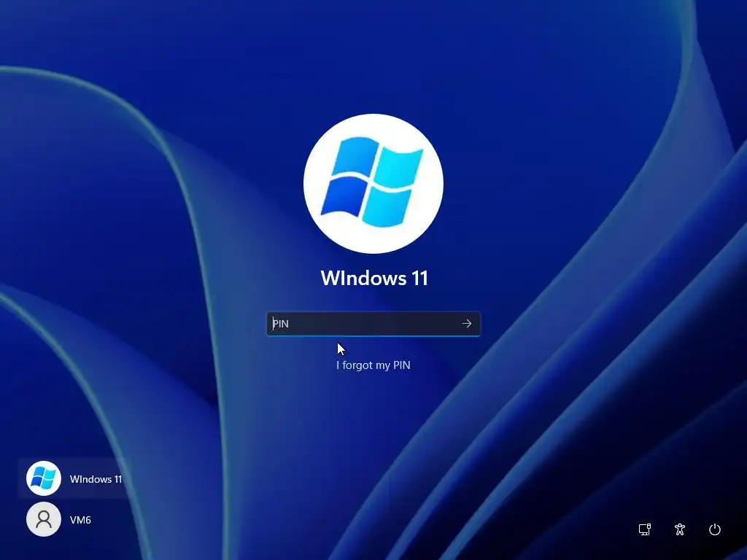Image resolution: width=747 pixels, height=560 pixels.
Task: Click the large WIndows 11 username text
Action: pyautogui.click(x=374, y=278)
